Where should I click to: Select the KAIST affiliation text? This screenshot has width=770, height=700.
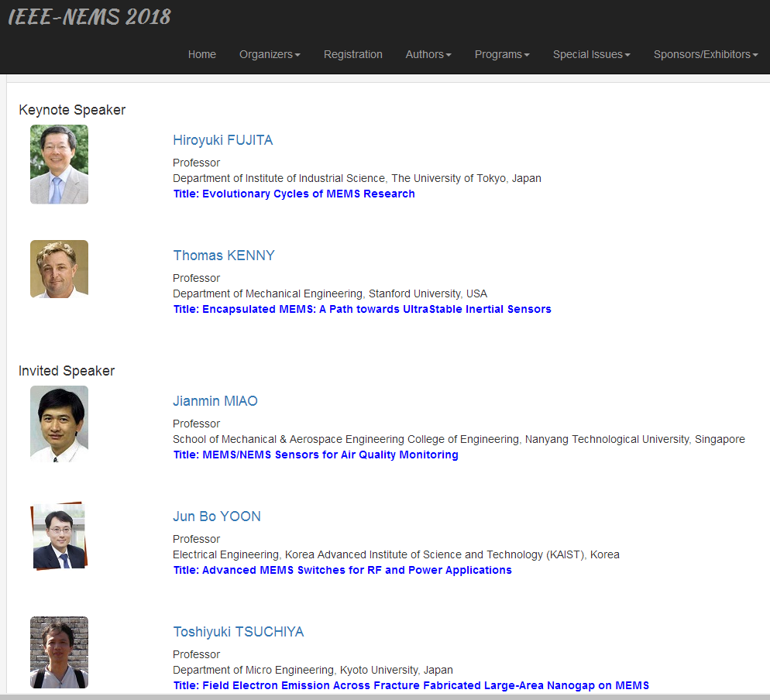396,554
